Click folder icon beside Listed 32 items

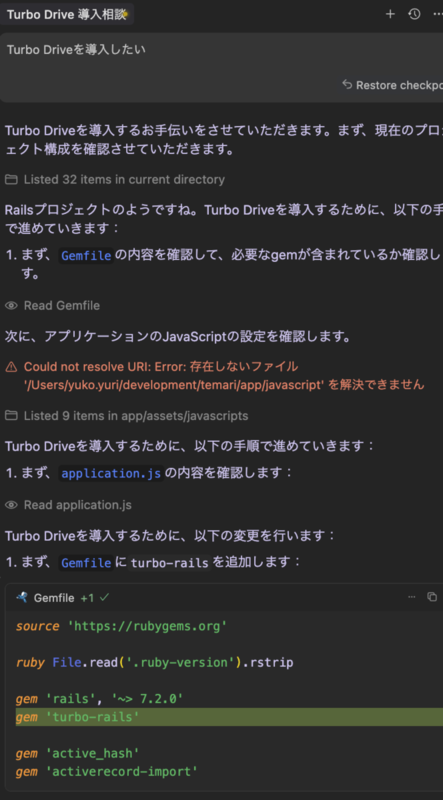pos(10,180)
